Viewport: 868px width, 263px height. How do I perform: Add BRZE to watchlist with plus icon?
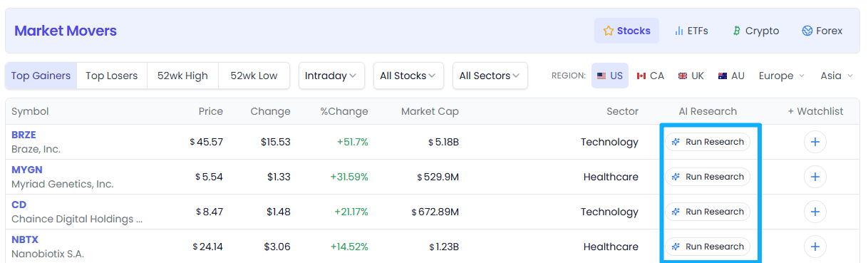pyautogui.click(x=815, y=142)
